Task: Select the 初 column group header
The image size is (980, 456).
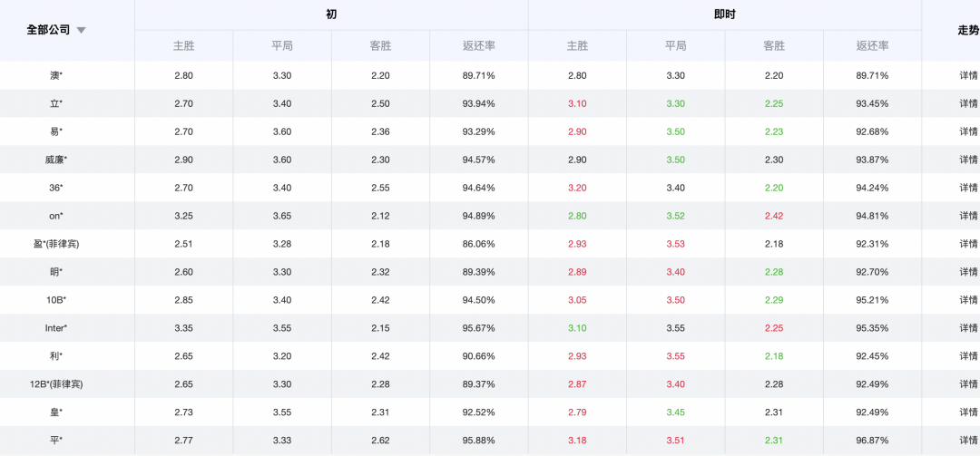Action: click(x=331, y=15)
